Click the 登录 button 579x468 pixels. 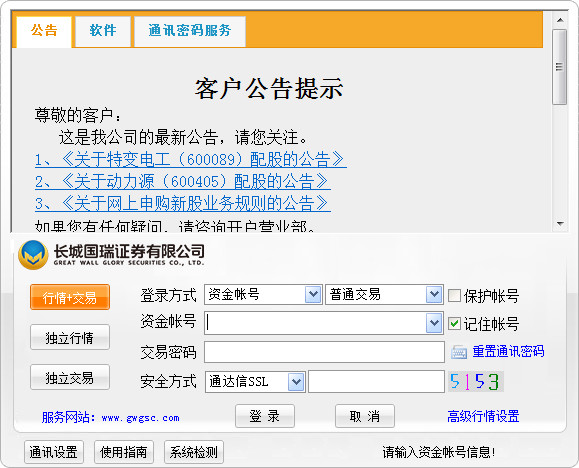point(265,416)
